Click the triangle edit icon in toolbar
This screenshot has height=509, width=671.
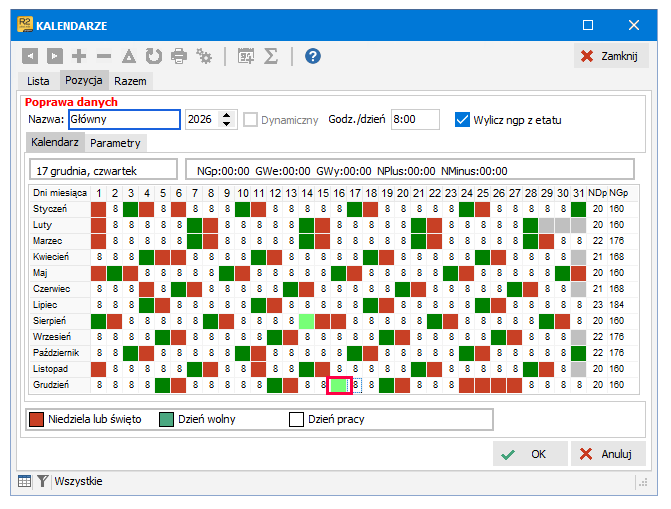pos(128,56)
